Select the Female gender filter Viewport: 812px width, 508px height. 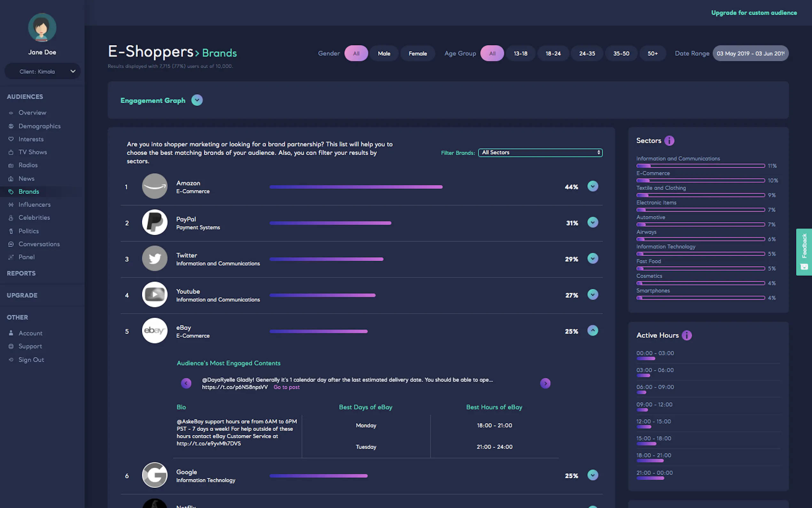tap(418, 53)
